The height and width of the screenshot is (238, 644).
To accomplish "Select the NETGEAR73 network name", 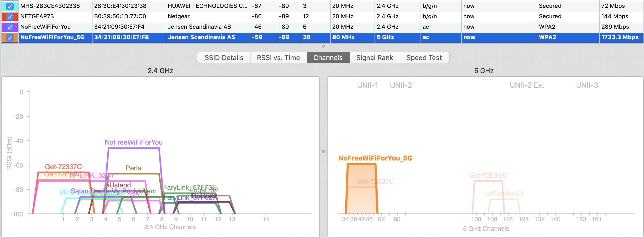I will (37, 16).
